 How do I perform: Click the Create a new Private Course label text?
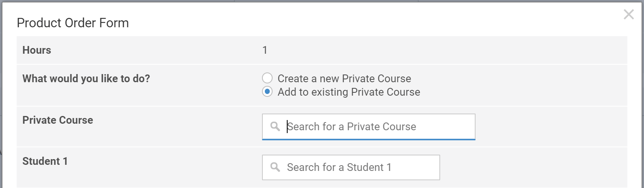pyautogui.click(x=344, y=79)
